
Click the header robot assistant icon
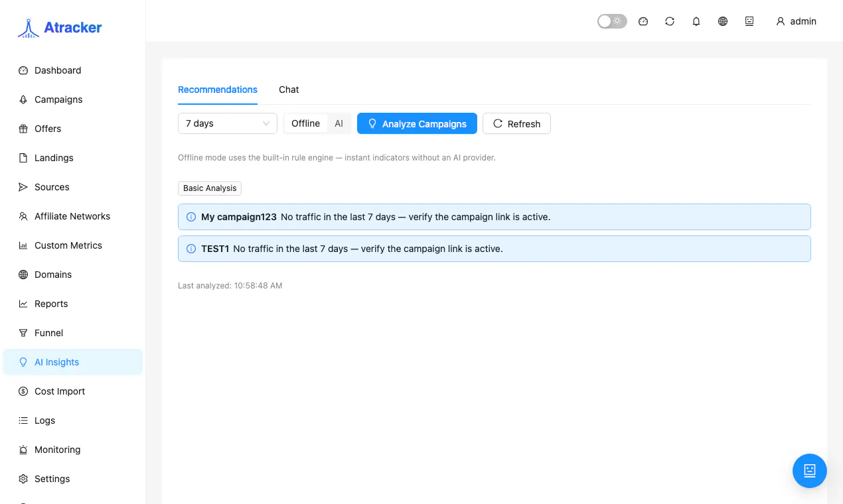click(x=749, y=21)
